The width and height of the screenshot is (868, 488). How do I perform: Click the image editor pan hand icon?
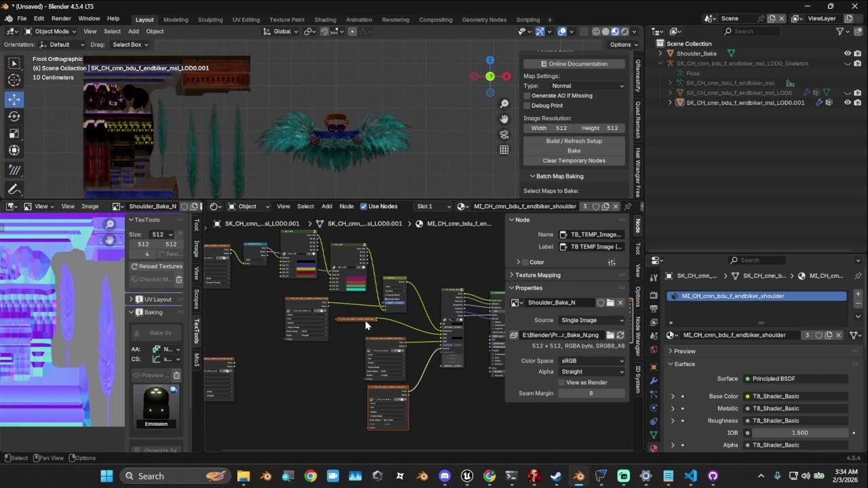point(110,240)
